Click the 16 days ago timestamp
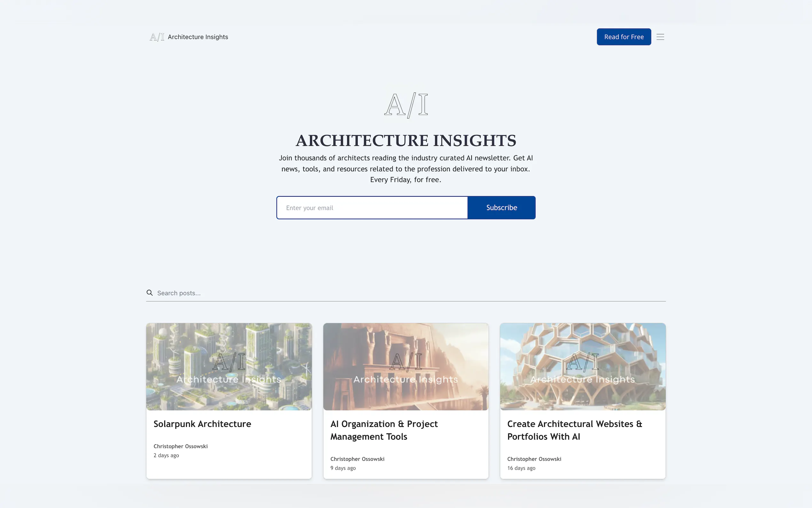The height and width of the screenshot is (508, 812). [521, 468]
